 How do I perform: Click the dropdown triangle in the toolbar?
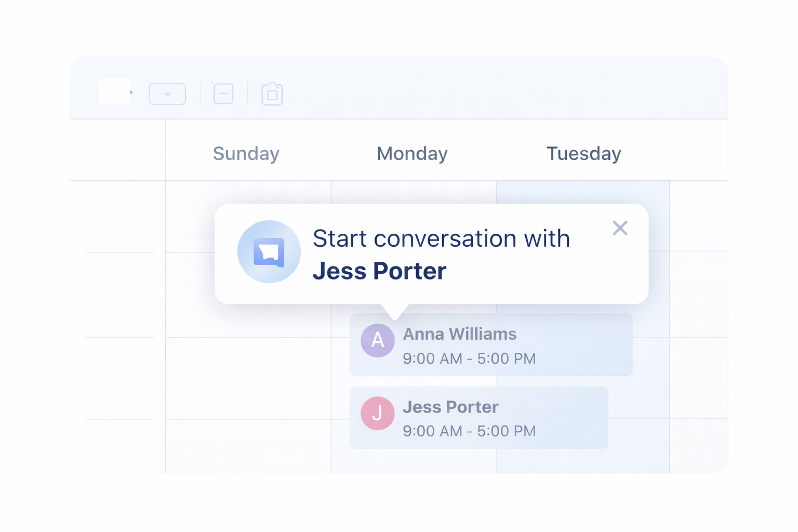coord(167,95)
